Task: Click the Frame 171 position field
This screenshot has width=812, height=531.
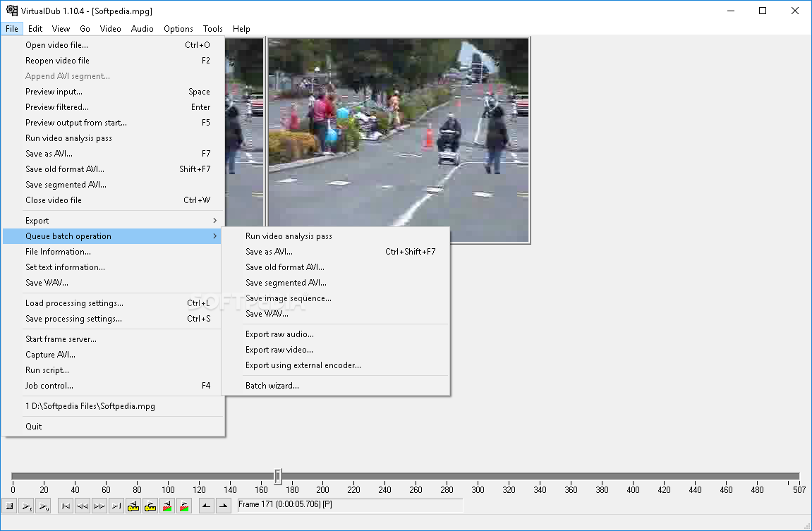Action: (350, 505)
